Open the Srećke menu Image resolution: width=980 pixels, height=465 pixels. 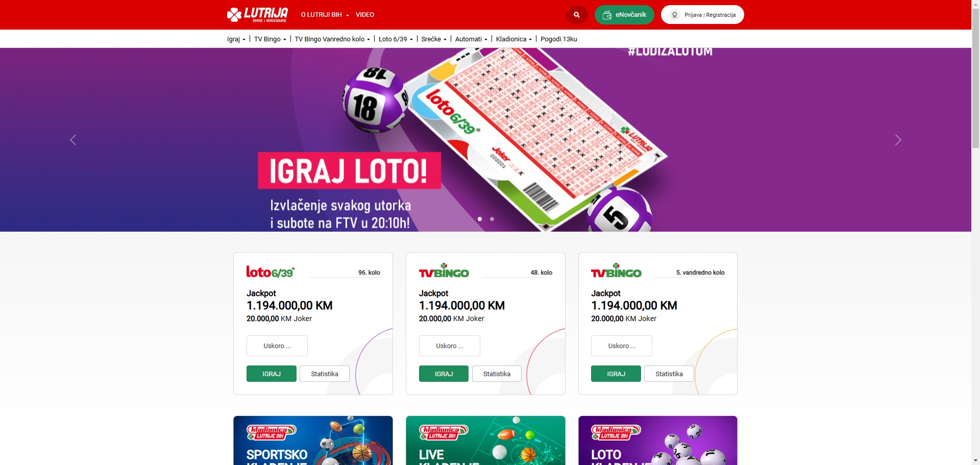434,39
